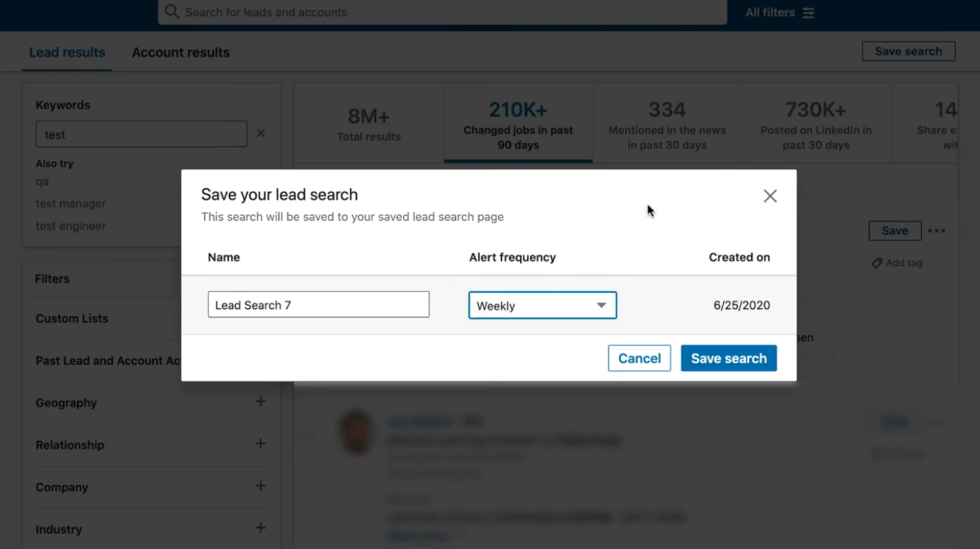Expand the Company filter plus icon
The height and width of the screenshot is (549, 980).
point(261,486)
